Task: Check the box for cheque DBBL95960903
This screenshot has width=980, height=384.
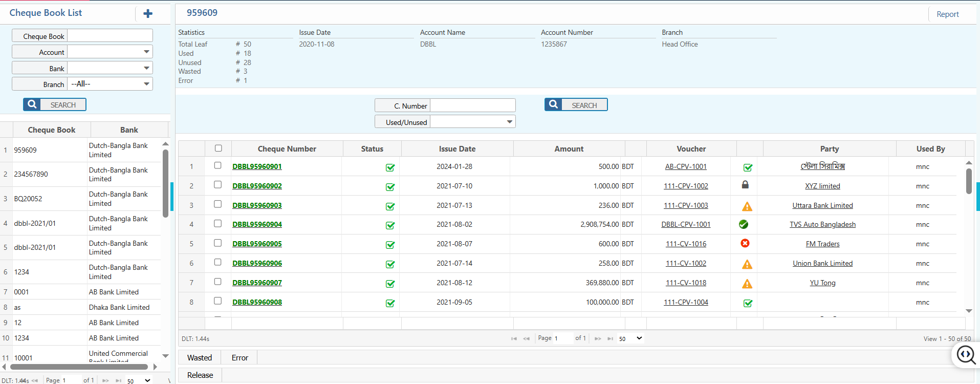Action: 217,204
